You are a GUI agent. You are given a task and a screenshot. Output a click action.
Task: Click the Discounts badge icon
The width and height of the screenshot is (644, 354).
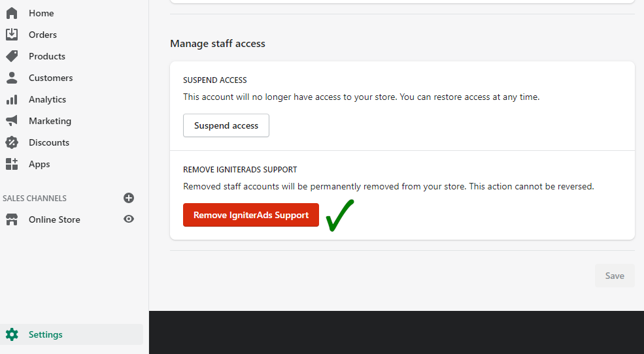12,142
